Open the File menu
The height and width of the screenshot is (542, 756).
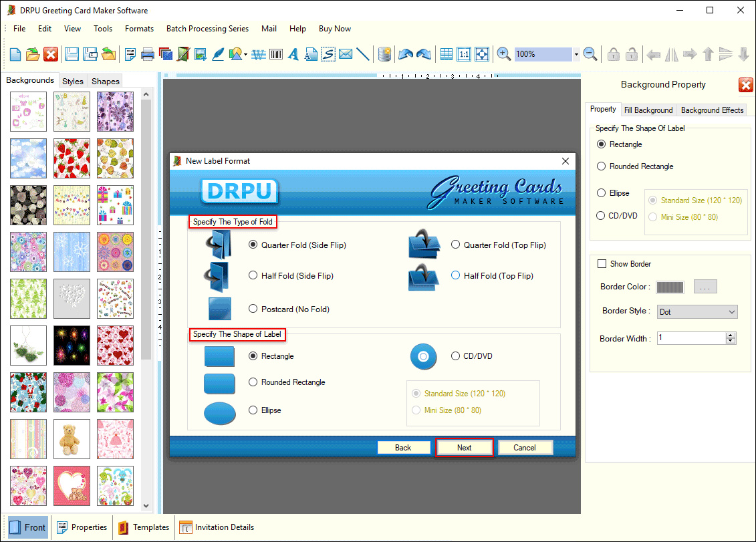click(19, 29)
